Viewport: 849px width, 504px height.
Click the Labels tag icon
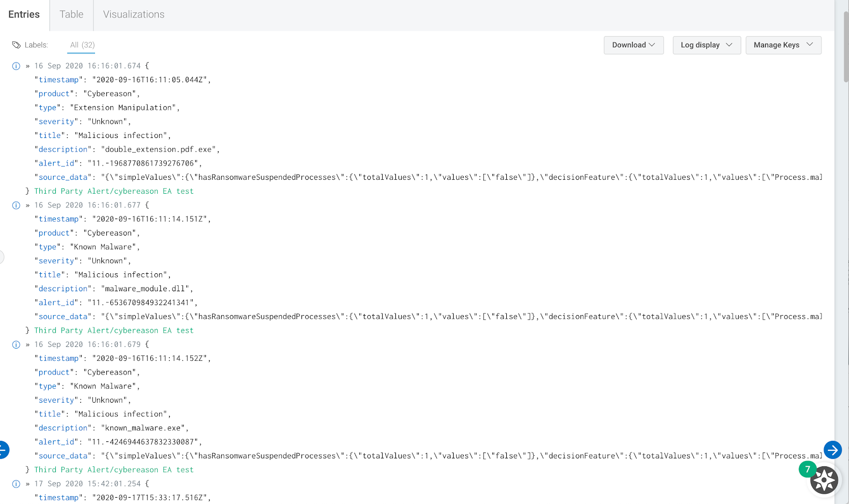(16, 45)
